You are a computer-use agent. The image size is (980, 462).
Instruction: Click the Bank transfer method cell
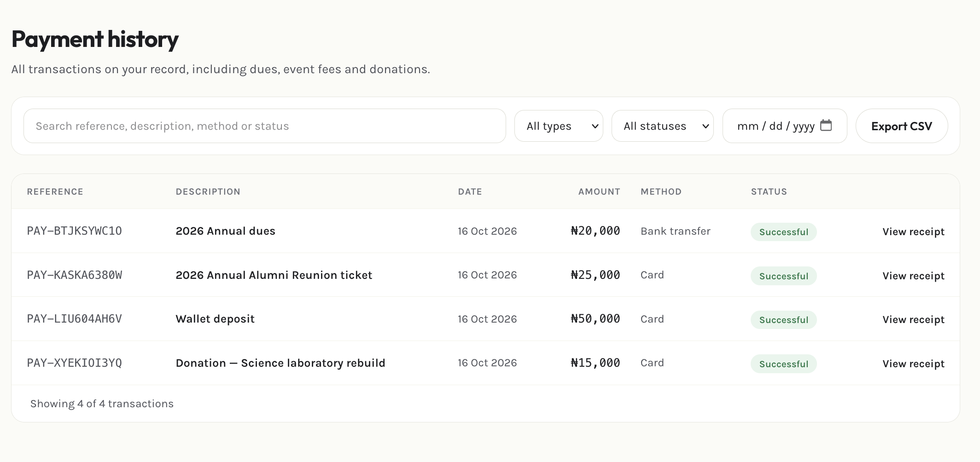[x=676, y=231]
